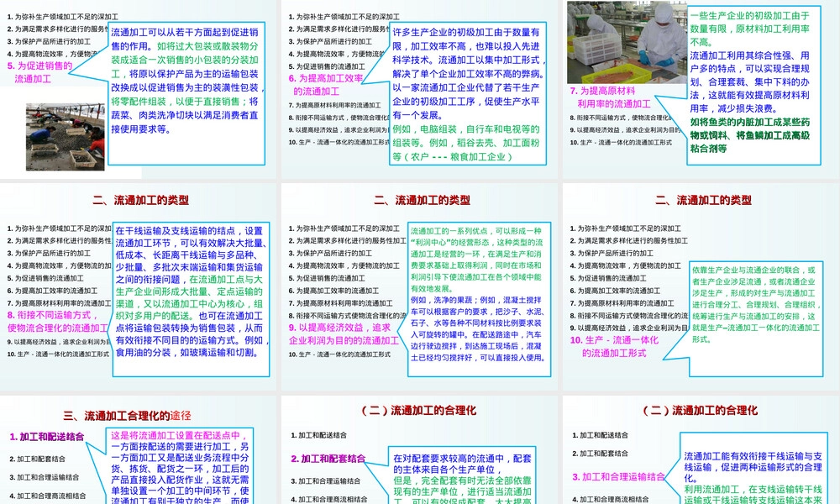The image size is (840, 504).
Task: Click purple heading 1. 加工和配送结合
Action: [46, 437]
